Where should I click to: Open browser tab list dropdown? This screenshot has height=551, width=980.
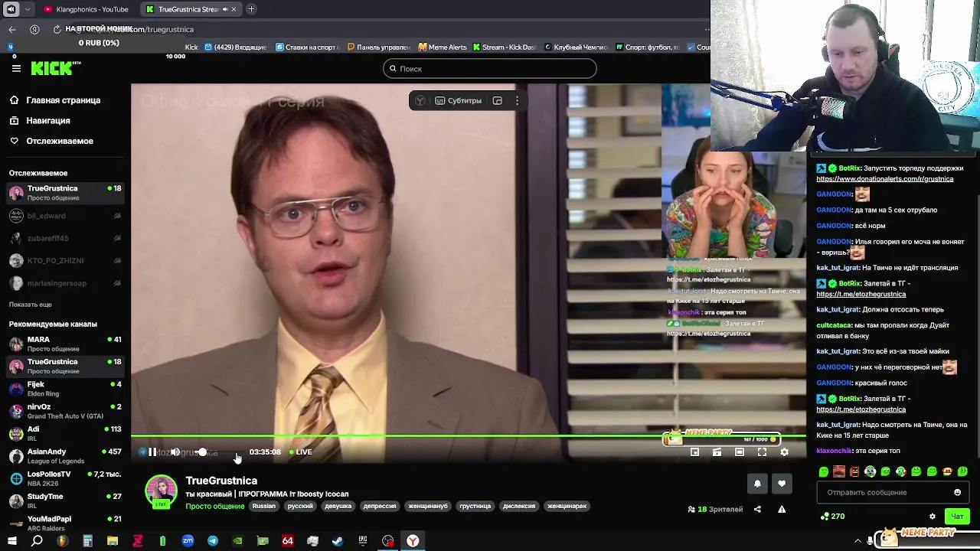28,9
